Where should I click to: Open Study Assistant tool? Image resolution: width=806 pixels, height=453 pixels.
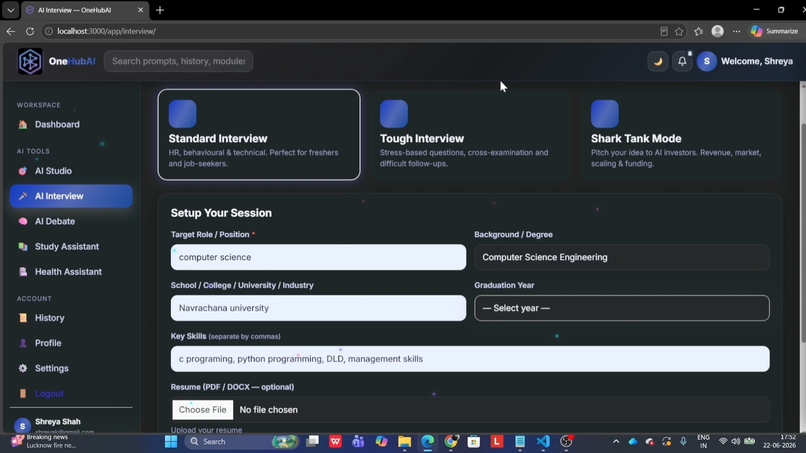point(67,246)
